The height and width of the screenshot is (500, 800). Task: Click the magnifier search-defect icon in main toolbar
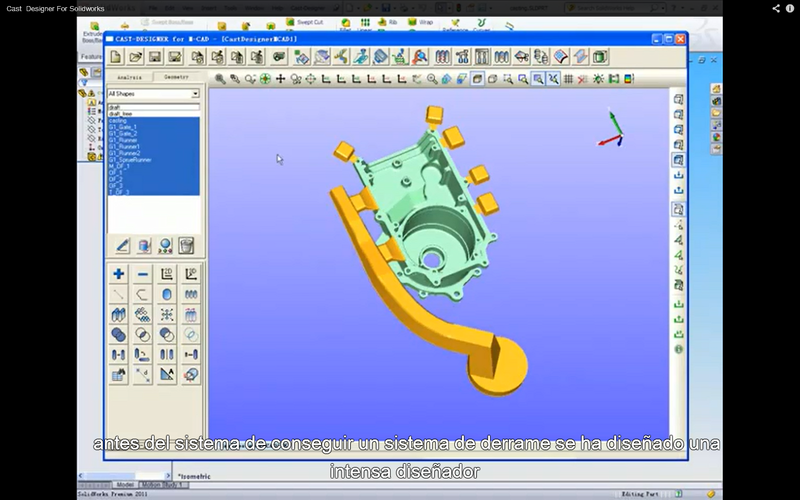pyautogui.click(x=419, y=57)
